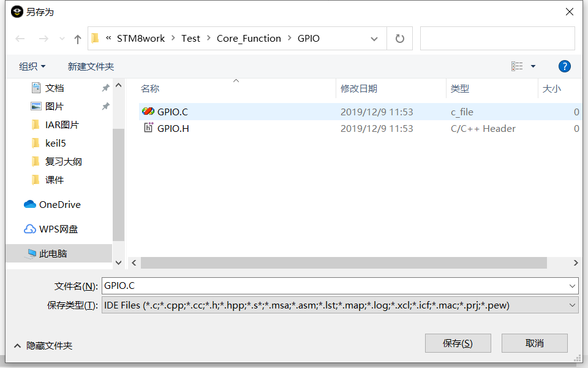The width and height of the screenshot is (588, 368).
Task: Click sidebar scrollbar up arrow
Action: pyautogui.click(x=118, y=85)
